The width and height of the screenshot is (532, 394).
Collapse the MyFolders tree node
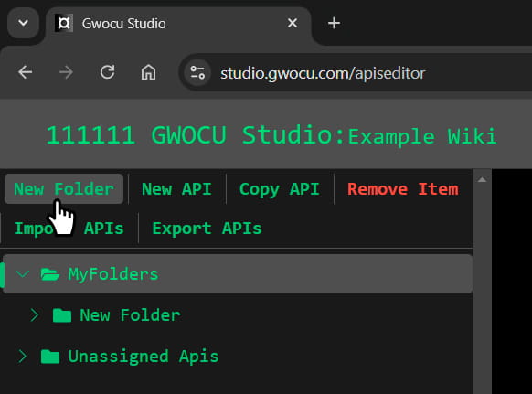23,274
